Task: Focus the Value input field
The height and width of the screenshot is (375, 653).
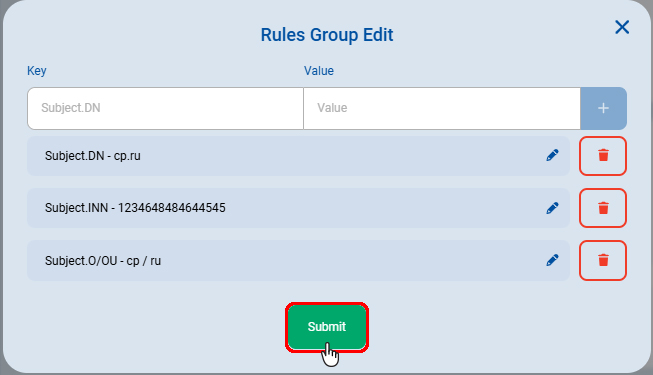Action: [x=442, y=108]
